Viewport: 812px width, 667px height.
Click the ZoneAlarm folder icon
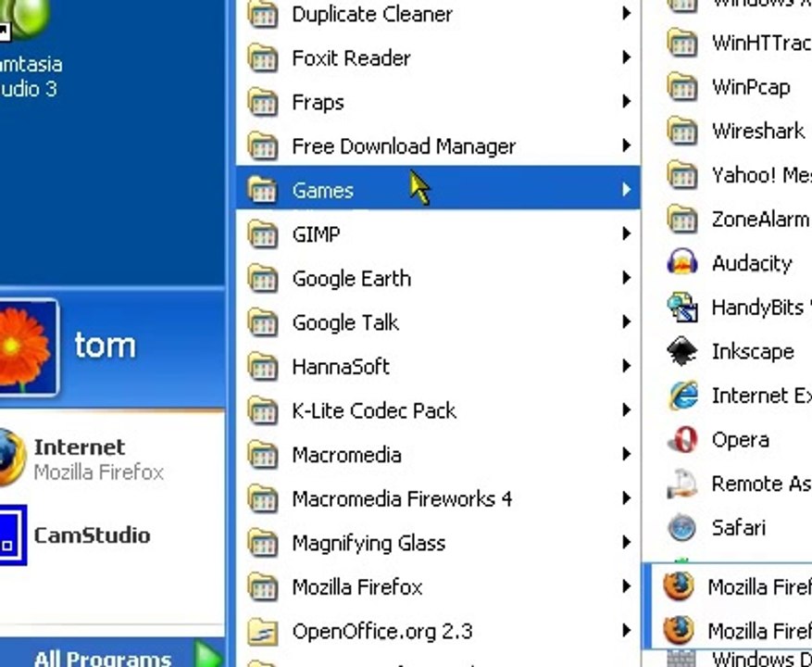click(x=682, y=219)
